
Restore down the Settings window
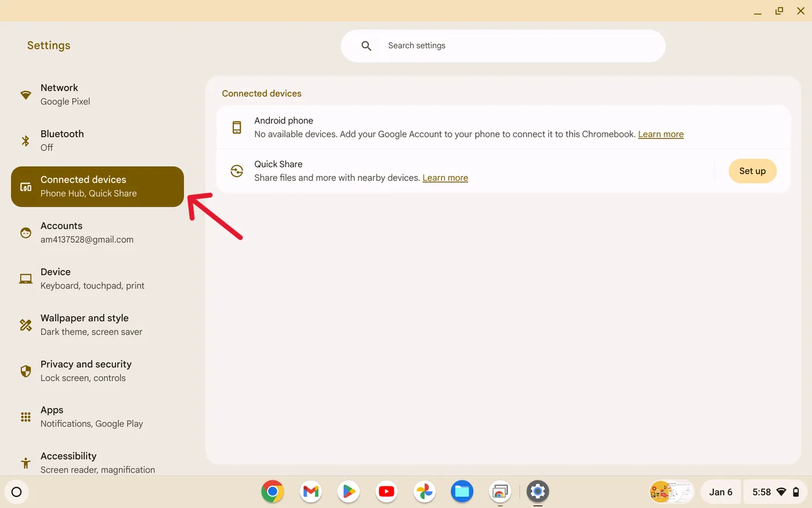[779, 11]
